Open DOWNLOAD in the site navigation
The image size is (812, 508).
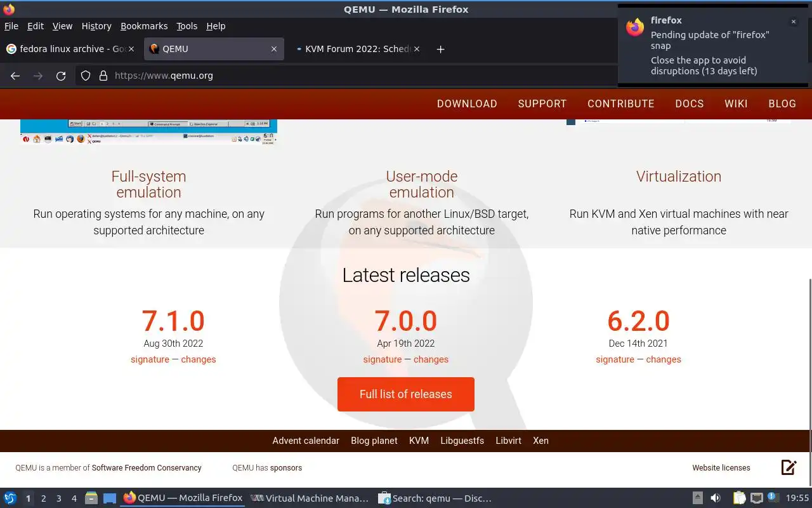click(x=467, y=104)
